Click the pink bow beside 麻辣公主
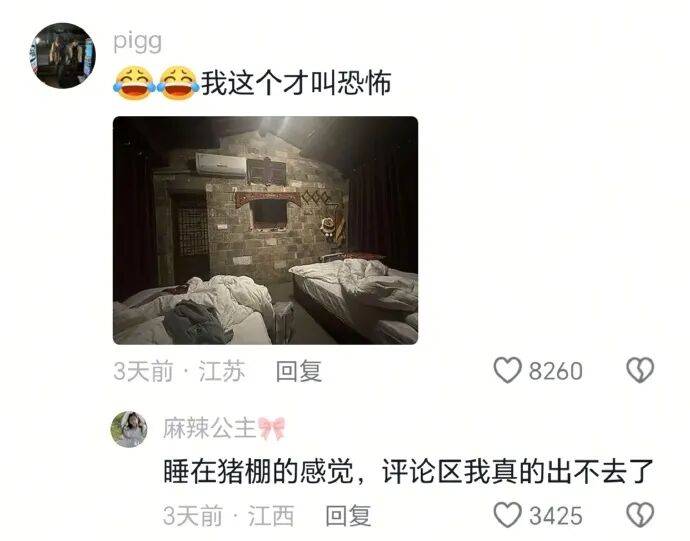Screen dimensions: 690x541 [272, 428]
